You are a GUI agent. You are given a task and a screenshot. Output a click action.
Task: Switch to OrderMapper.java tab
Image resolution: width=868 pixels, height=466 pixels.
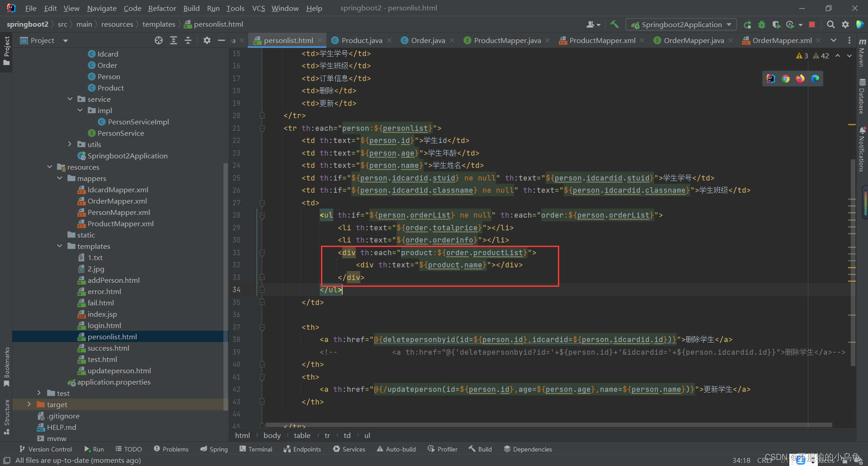tap(693, 40)
